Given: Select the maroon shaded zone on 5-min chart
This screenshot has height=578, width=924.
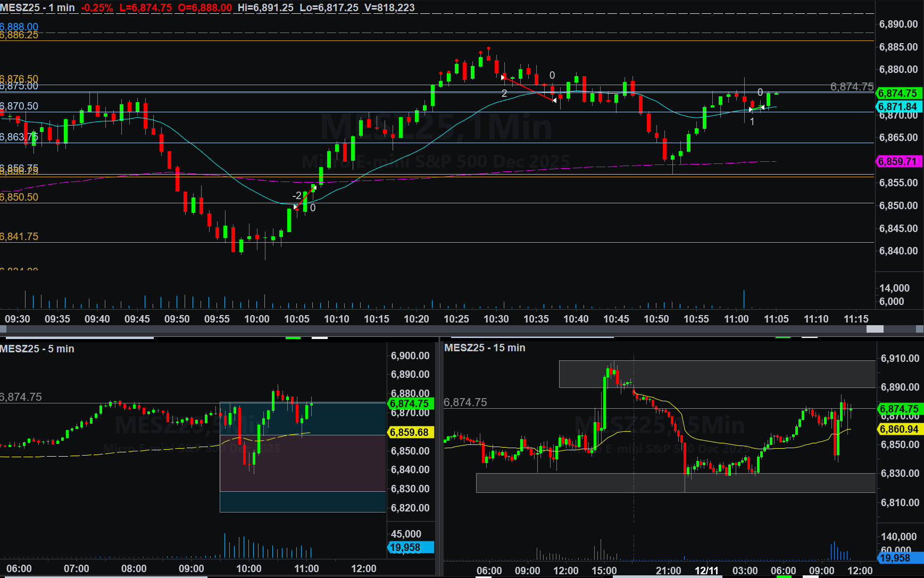Looking at the screenshot, I should click(302, 463).
